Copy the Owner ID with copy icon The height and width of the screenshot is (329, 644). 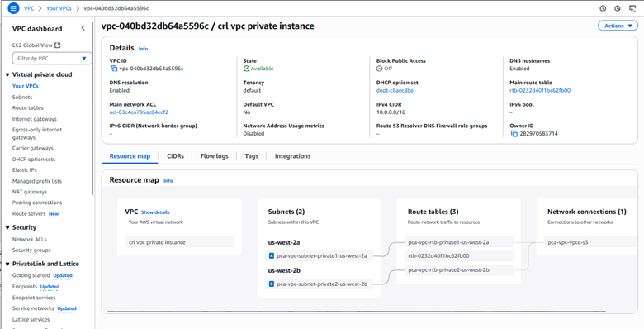pos(514,134)
